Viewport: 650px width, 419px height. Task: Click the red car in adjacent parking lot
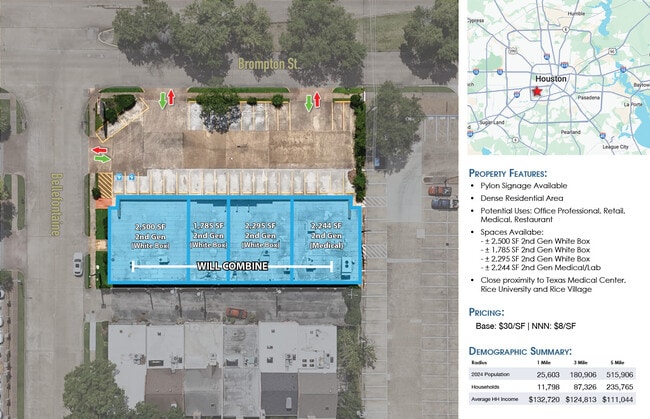point(438,190)
